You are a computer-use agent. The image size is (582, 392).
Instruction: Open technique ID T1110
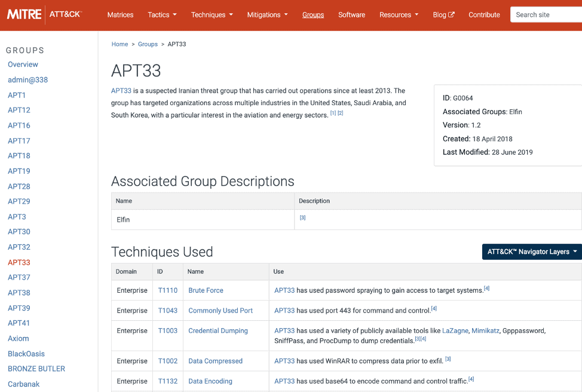pyautogui.click(x=168, y=290)
